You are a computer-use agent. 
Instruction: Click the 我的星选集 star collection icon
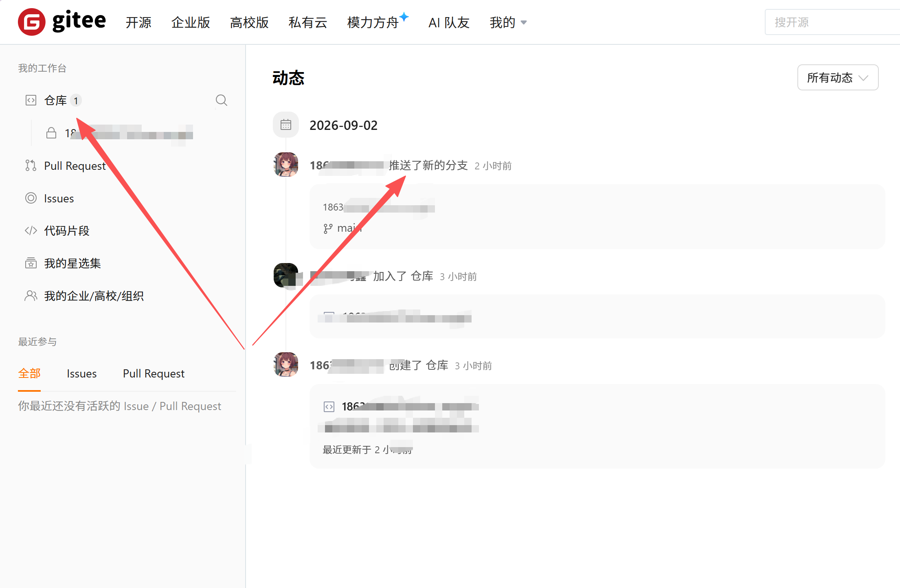coord(31,263)
